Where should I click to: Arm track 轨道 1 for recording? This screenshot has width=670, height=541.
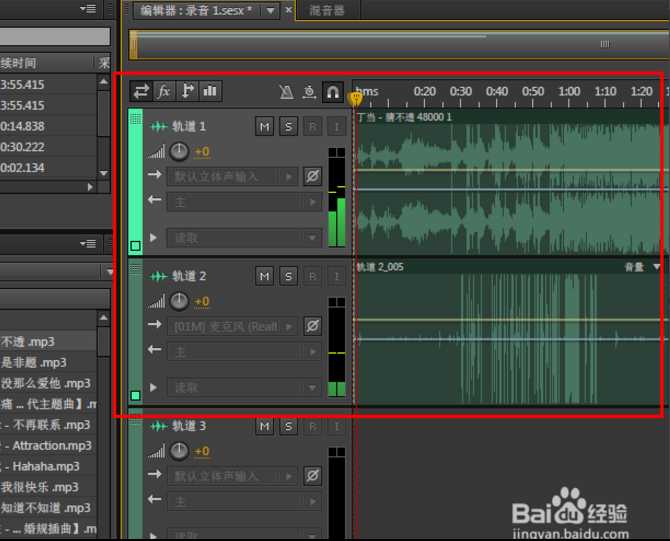312,126
